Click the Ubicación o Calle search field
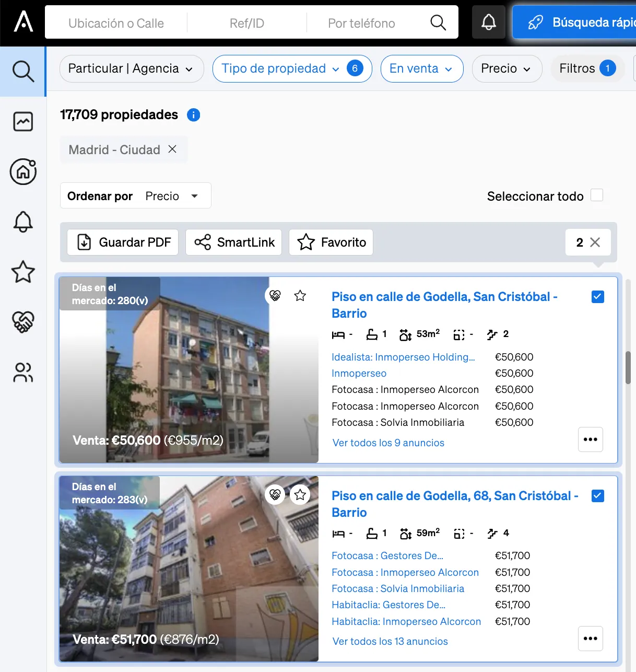Viewport: 636px width, 672px height. pos(116,23)
